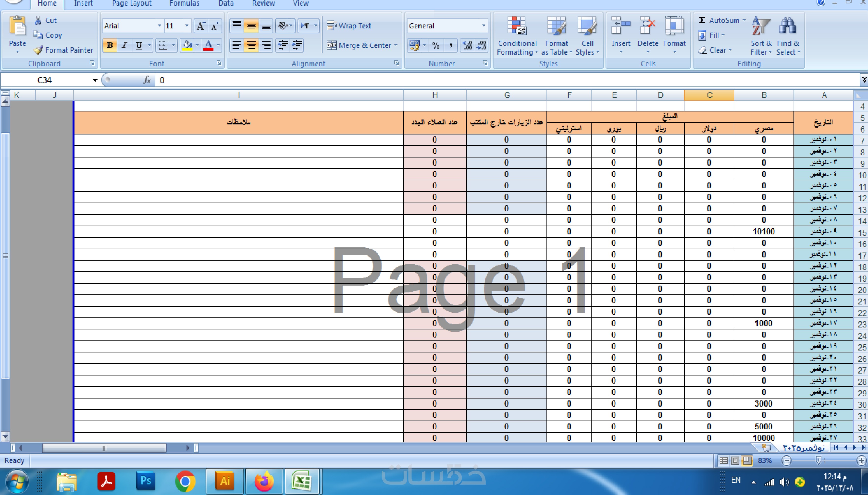The width and height of the screenshot is (868, 495).
Task: Open the Page Layout ribbon tab
Action: [x=132, y=3]
